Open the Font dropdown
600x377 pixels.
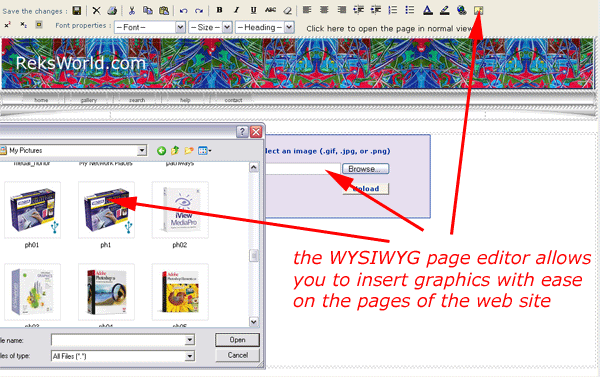click(150, 27)
